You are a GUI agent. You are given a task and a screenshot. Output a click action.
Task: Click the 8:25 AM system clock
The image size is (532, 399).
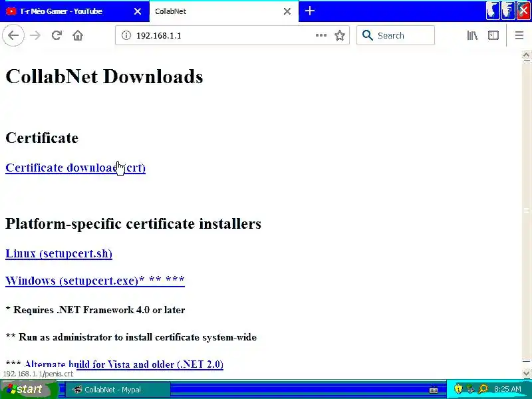pos(507,389)
